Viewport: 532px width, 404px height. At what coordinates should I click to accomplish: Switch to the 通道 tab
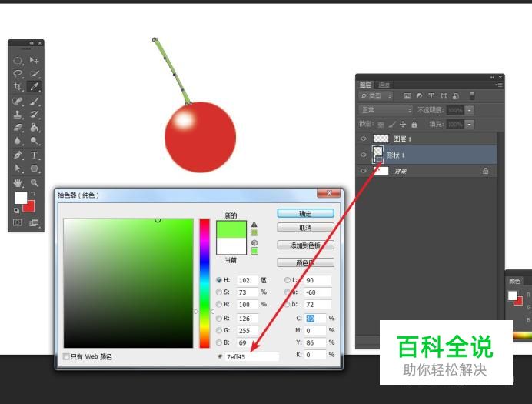coord(384,85)
